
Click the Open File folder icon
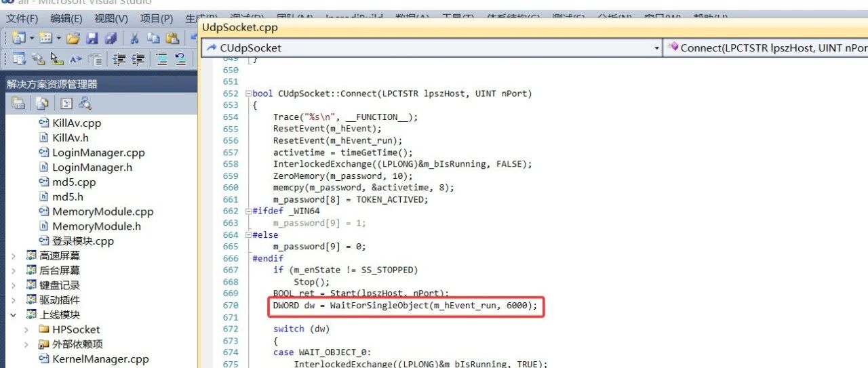coord(73,38)
